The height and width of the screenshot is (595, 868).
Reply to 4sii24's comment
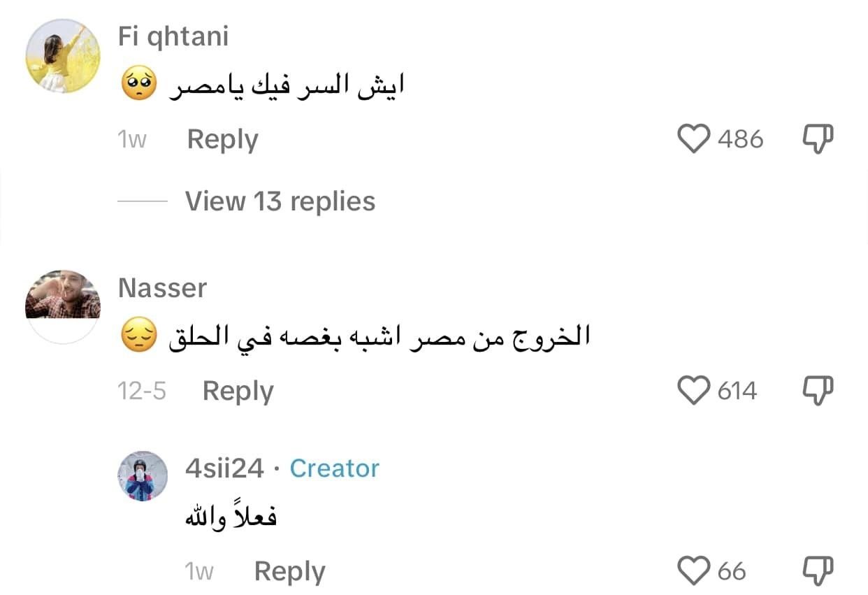pos(289,572)
